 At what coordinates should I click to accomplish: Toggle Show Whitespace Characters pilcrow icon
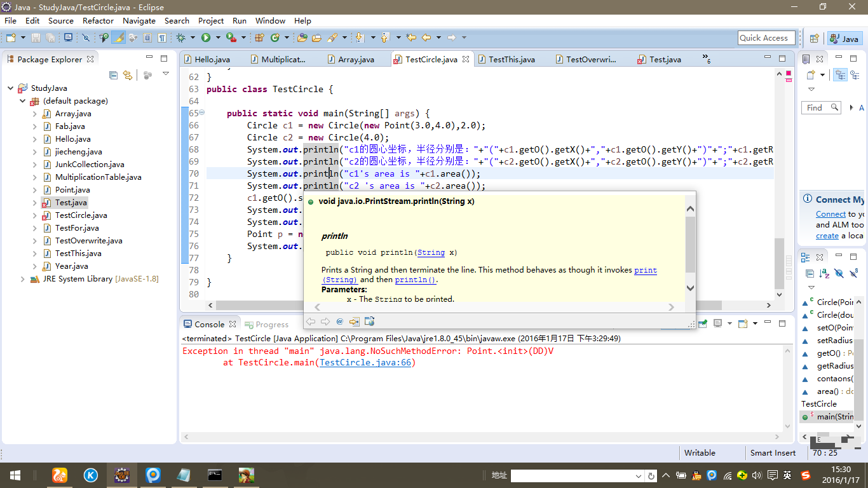coord(162,38)
